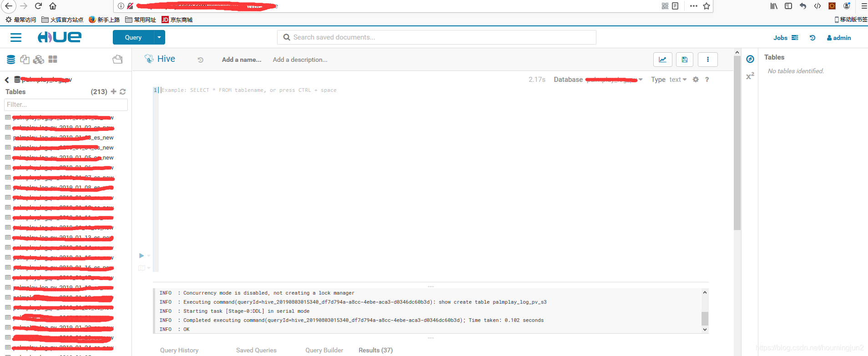868x356 pixels.
Task: Click the Query button
Action: coord(133,37)
